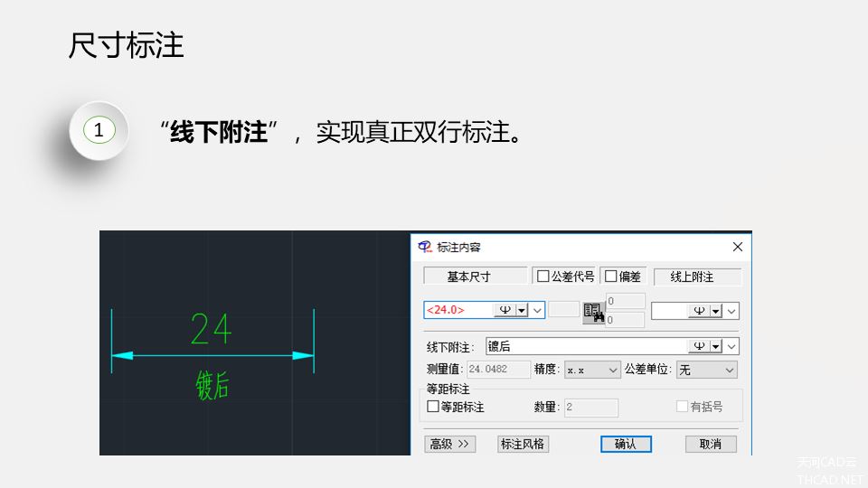The height and width of the screenshot is (488, 868).
Task: Click the upper deviation field showing 0
Action: coord(626,301)
